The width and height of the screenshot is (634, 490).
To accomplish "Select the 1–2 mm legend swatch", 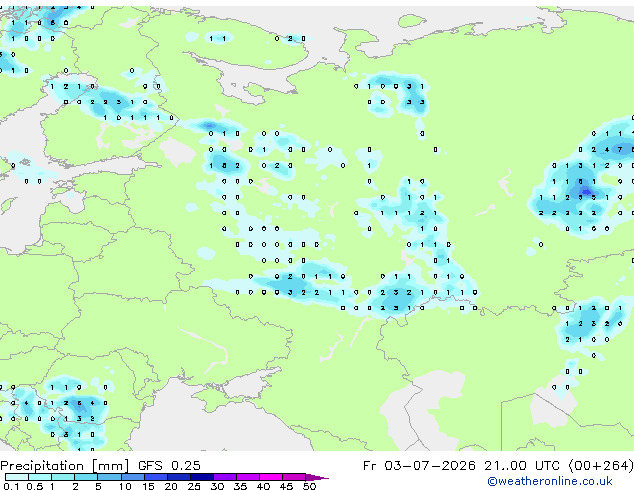I will (x=63, y=477).
